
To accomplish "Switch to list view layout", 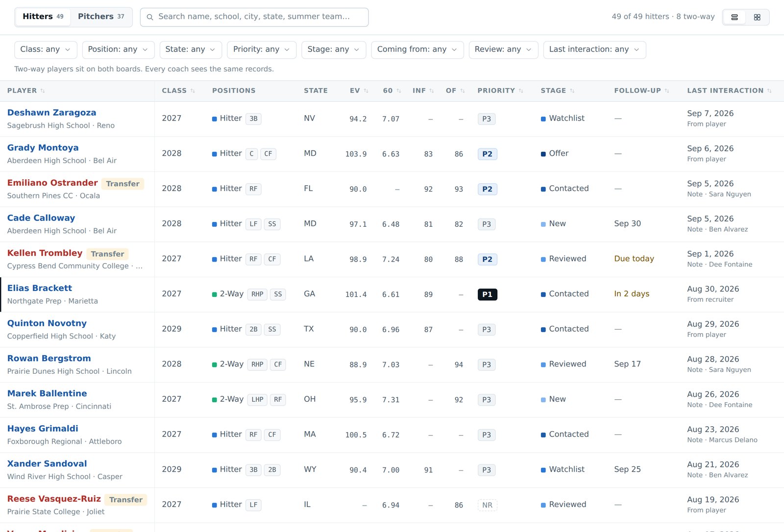I will (x=734, y=17).
